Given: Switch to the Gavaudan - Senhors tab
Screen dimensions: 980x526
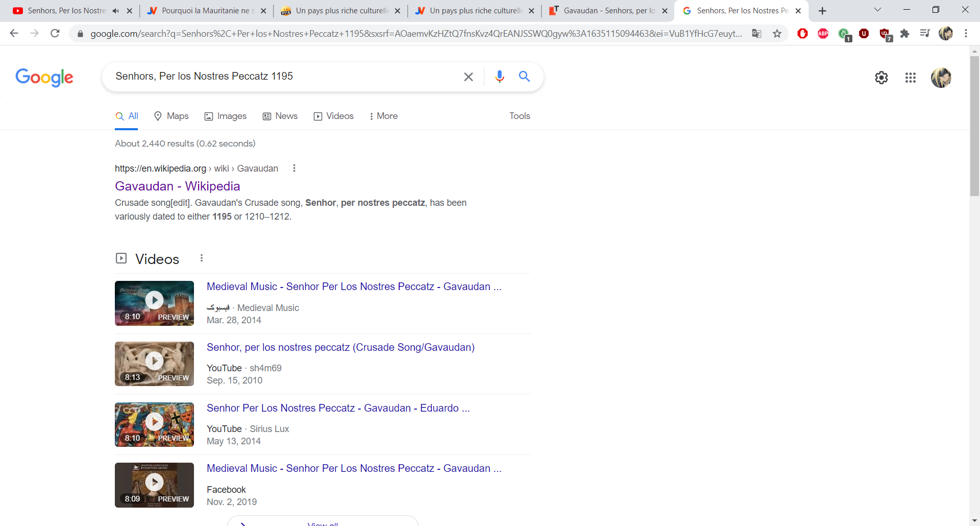Looking at the screenshot, I should (x=609, y=11).
